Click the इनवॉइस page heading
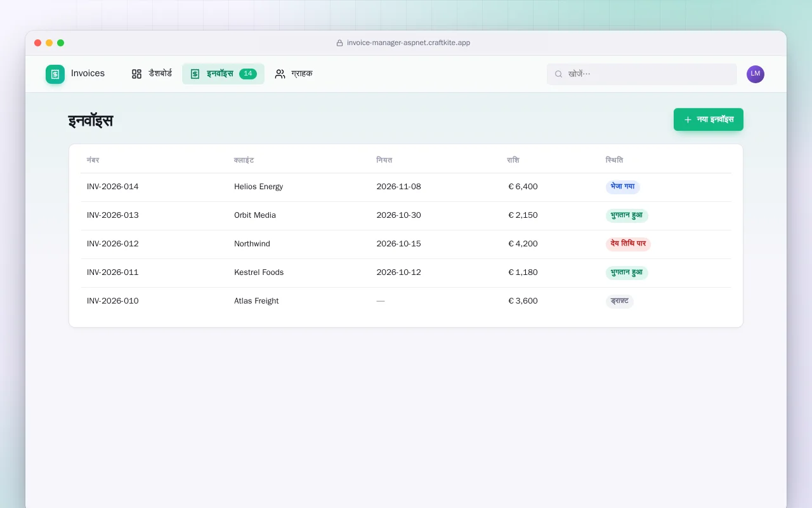 pyautogui.click(x=91, y=121)
